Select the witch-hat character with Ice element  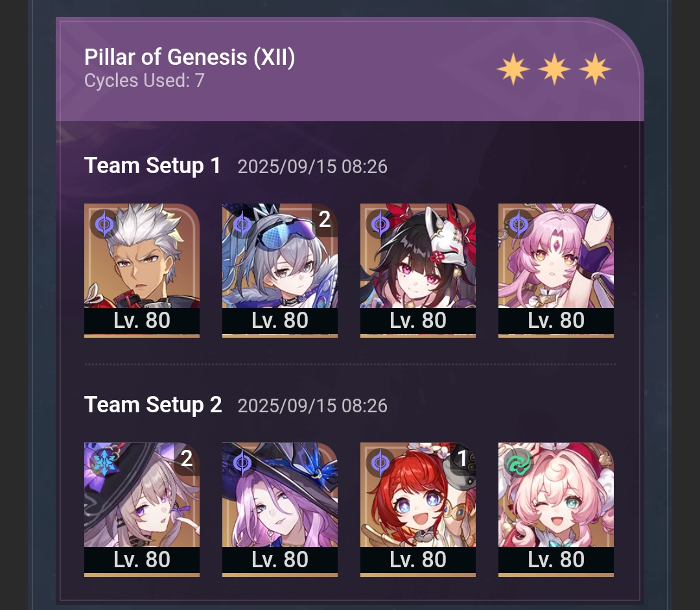tap(141, 510)
